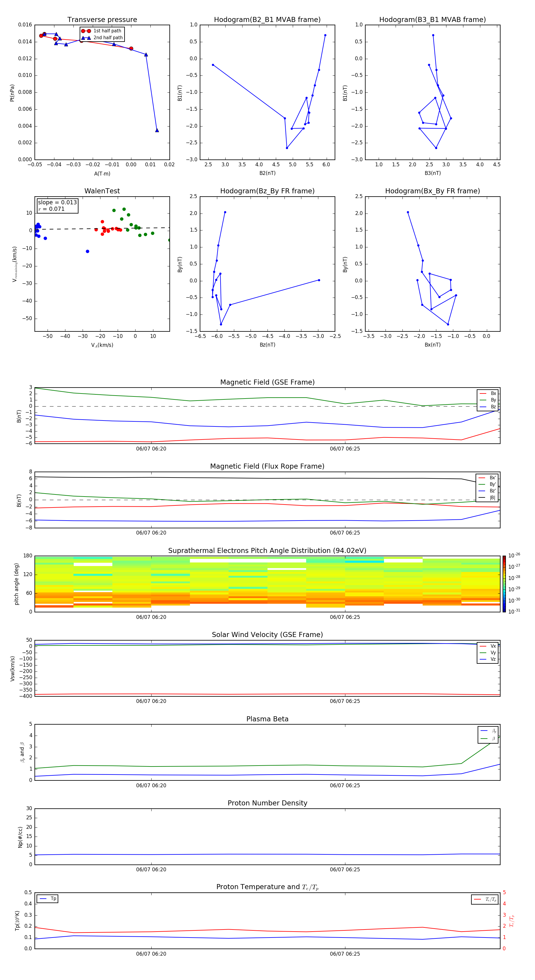
Task: Click the red Te/Tp right-axis label
Action: 512,921
